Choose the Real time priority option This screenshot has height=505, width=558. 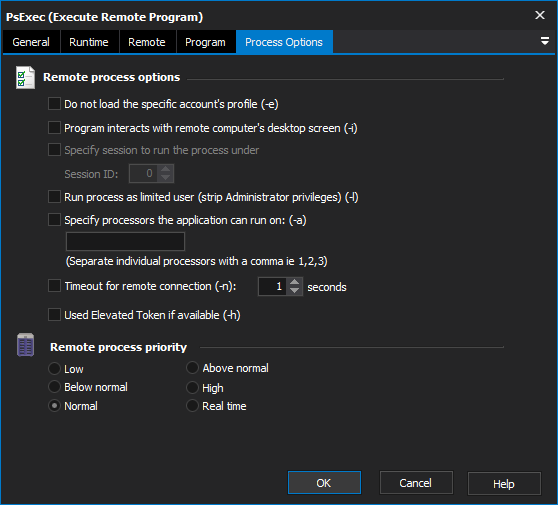point(193,406)
